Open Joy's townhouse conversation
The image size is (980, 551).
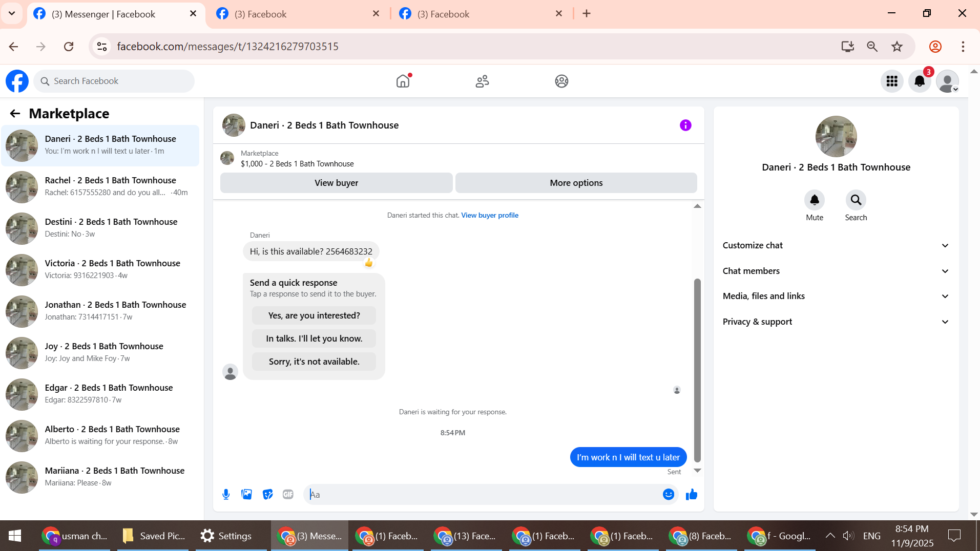(x=100, y=353)
